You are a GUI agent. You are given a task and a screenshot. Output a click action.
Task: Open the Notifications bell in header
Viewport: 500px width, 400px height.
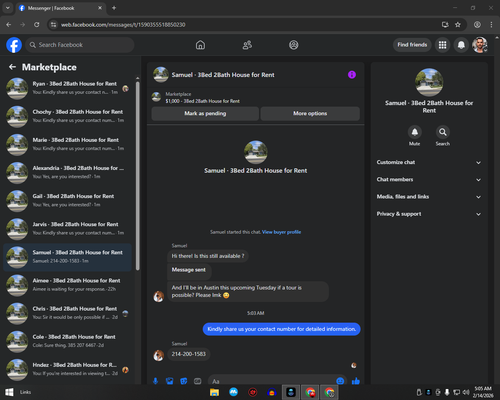pyautogui.click(x=461, y=45)
